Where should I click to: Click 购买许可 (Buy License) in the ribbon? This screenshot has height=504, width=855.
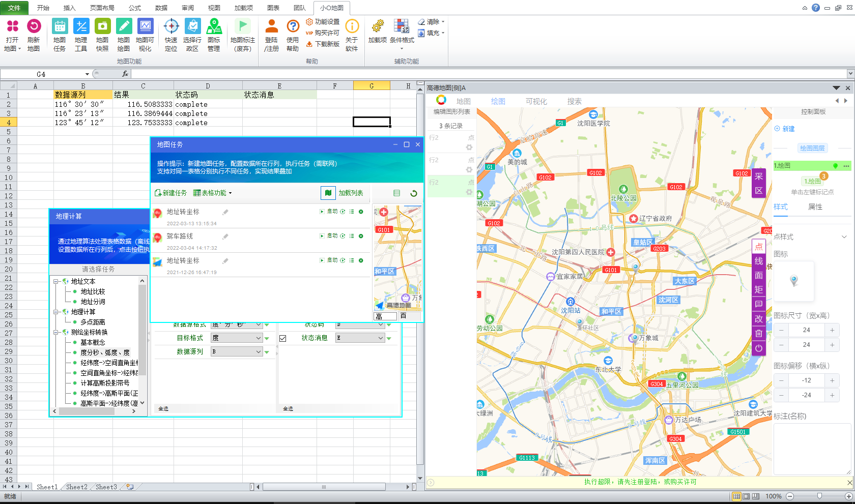tap(323, 33)
